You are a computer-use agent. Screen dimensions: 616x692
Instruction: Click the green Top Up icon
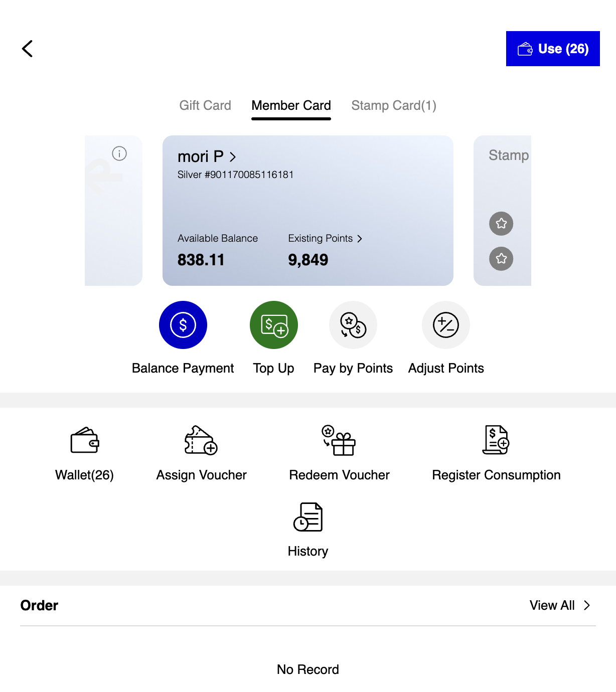pos(274,325)
